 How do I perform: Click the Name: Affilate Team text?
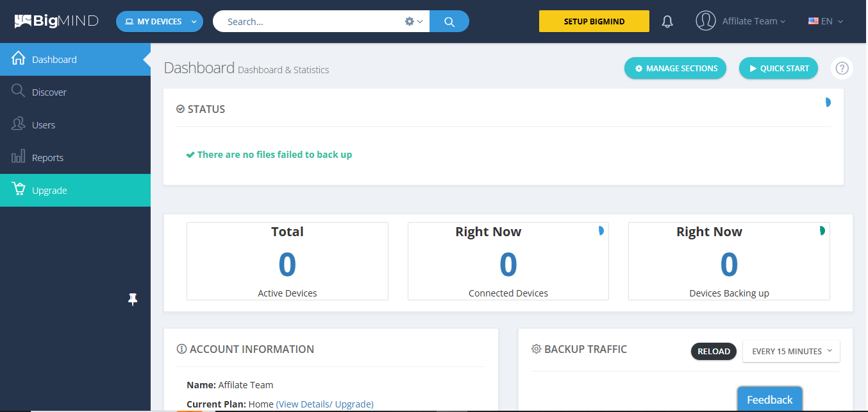click(x=230, y=385)
